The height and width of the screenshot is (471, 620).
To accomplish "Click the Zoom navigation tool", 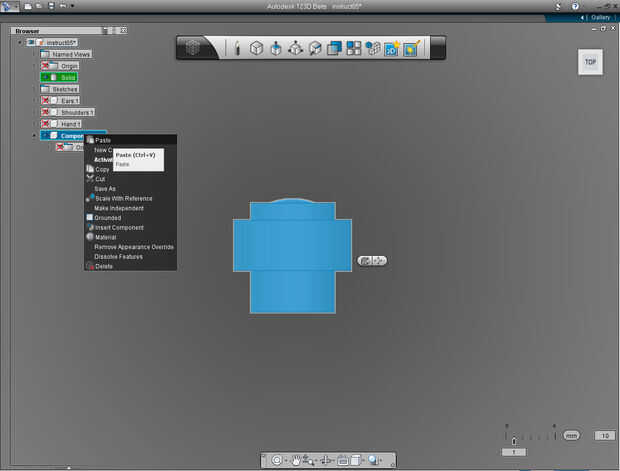I will click(x=308, y=460).
